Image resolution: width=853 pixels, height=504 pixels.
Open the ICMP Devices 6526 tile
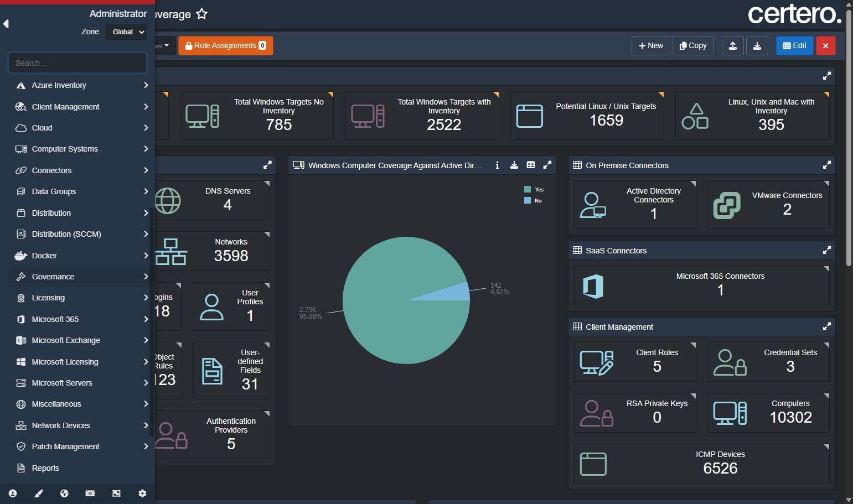click(702, 464)
